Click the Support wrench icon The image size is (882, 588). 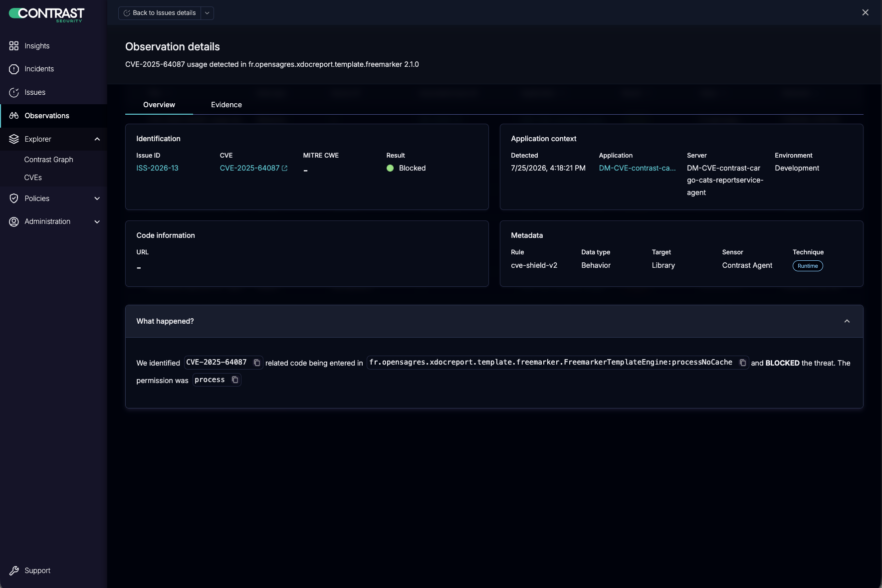[x=14, y=571]
